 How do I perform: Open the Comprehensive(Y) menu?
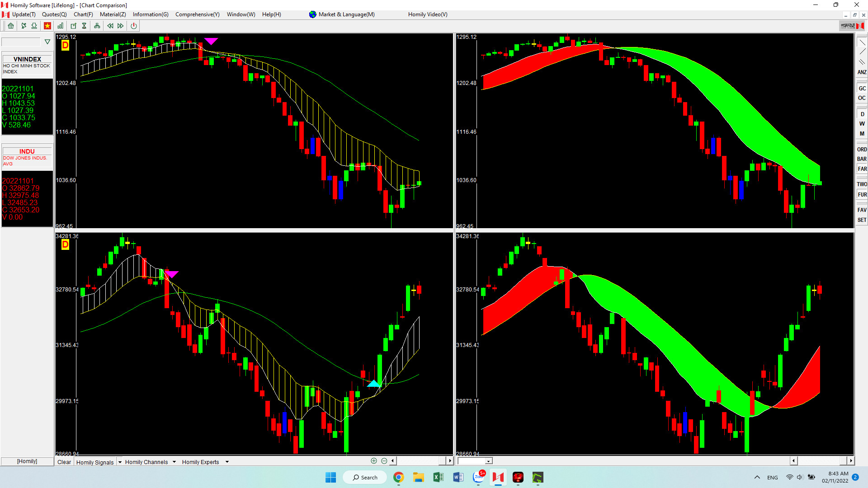tap(197, 14)
